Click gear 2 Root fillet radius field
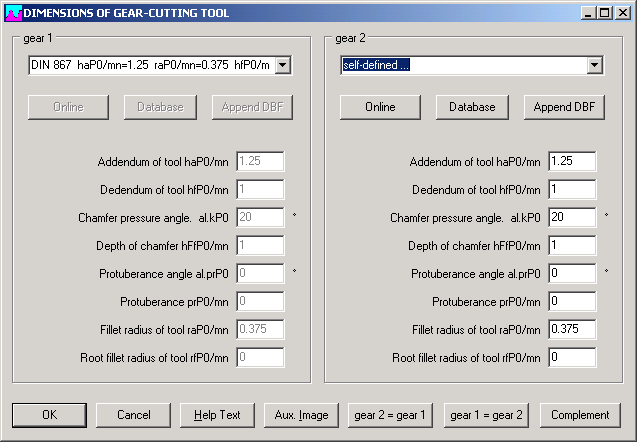 tap(572, 357)
